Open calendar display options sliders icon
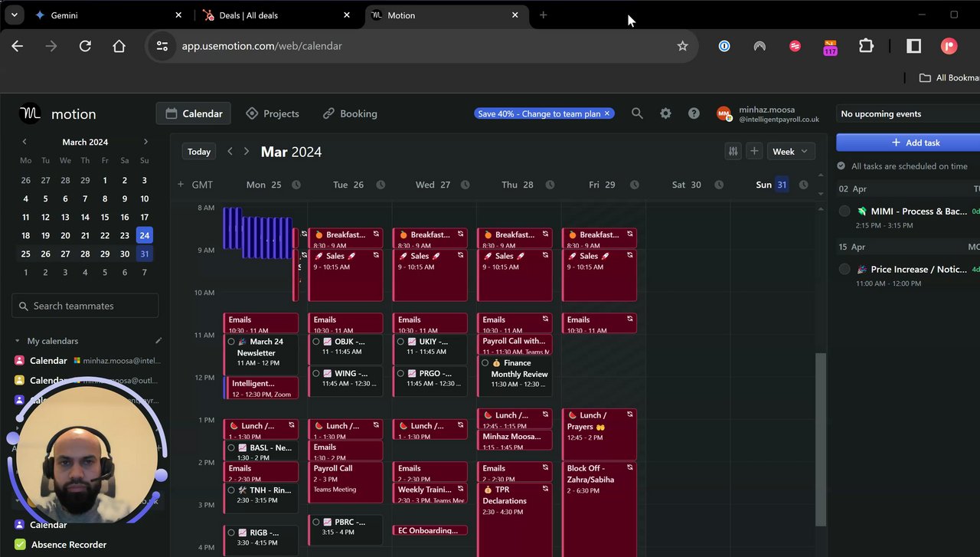The width and height of the screenshot is (980, 557). click(733, 152)
